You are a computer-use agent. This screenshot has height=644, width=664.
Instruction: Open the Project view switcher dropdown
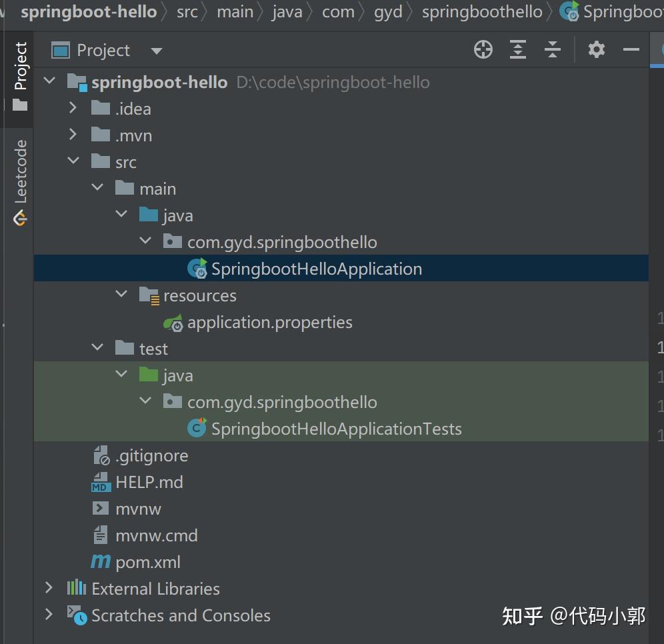tap(156, 49)
